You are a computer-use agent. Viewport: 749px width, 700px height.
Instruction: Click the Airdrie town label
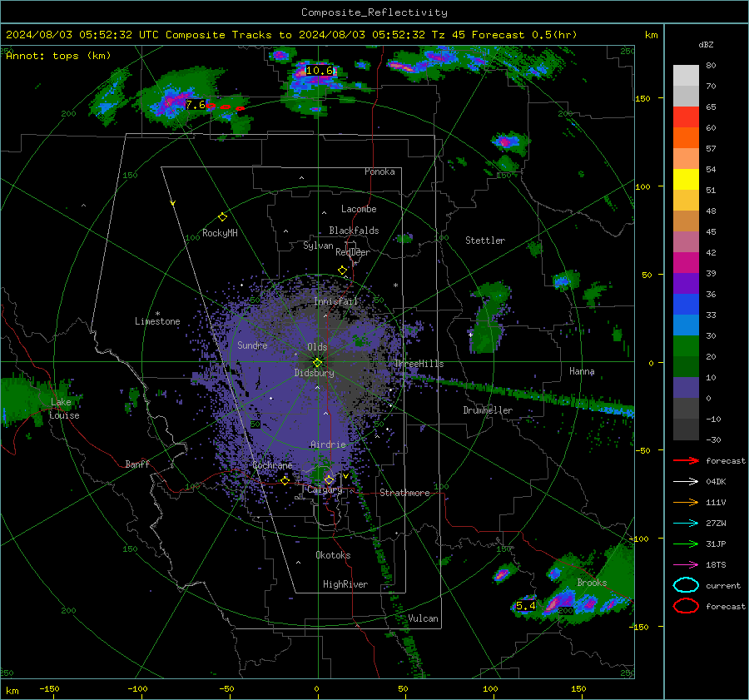coord(328,444)
